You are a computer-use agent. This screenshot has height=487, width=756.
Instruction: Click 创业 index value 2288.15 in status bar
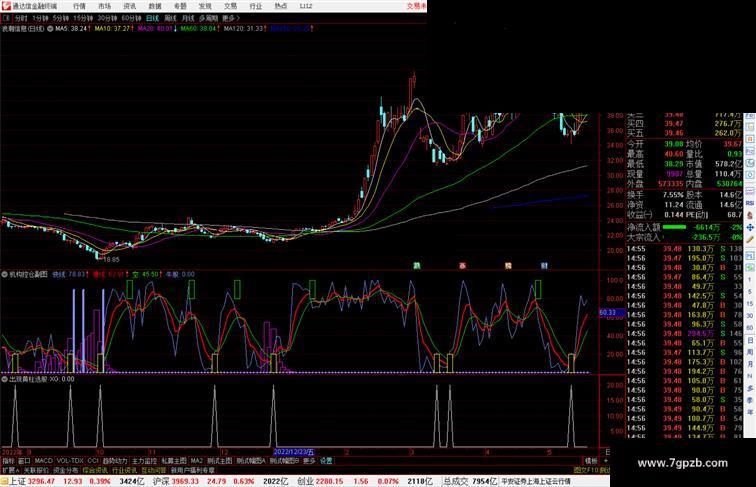click(x=331, y=481)
